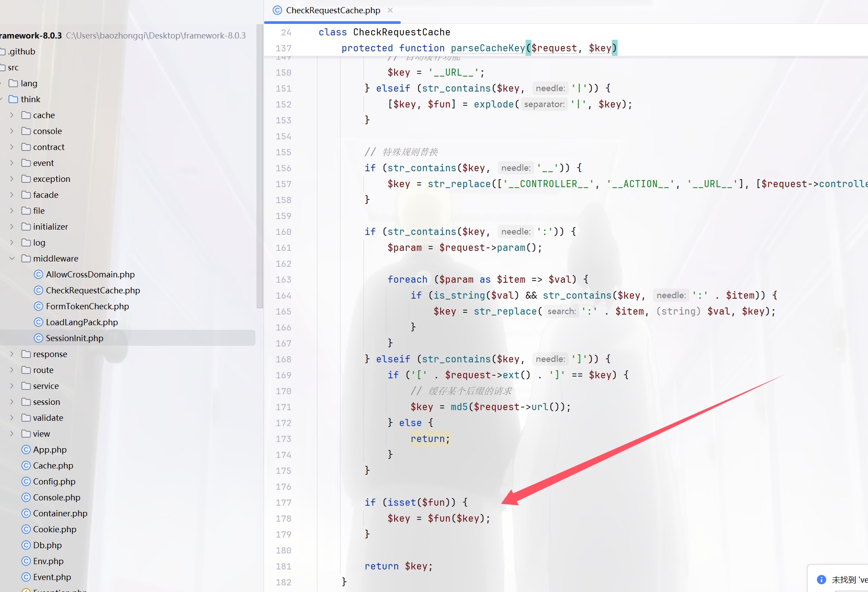868x592 pixels.
Task: Select CheckRequestCache.php in the project tree
Action: [92, 290]
